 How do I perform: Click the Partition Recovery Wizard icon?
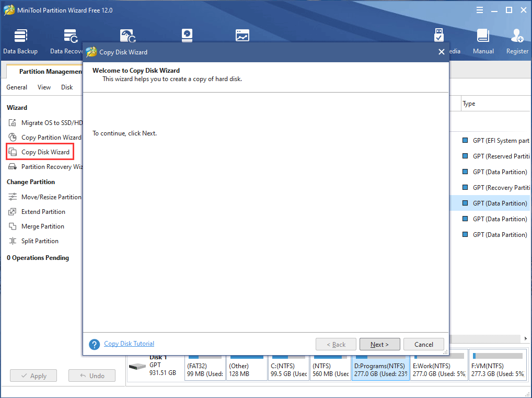click(13, 166)
